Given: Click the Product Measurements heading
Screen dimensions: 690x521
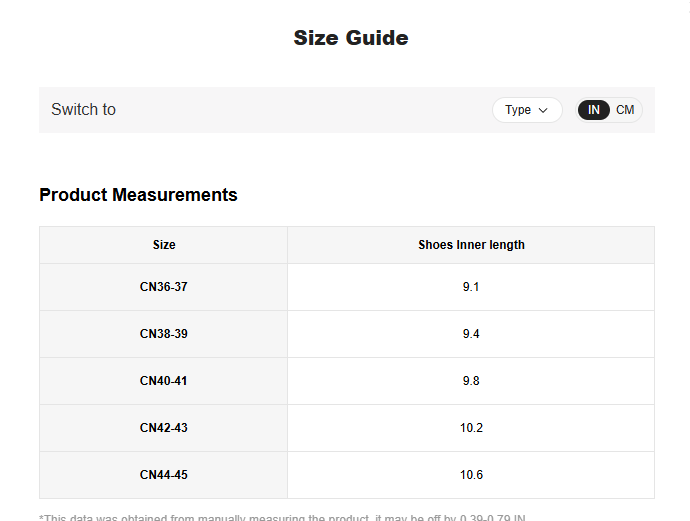Looking at the screenshot, I should 138,195.
